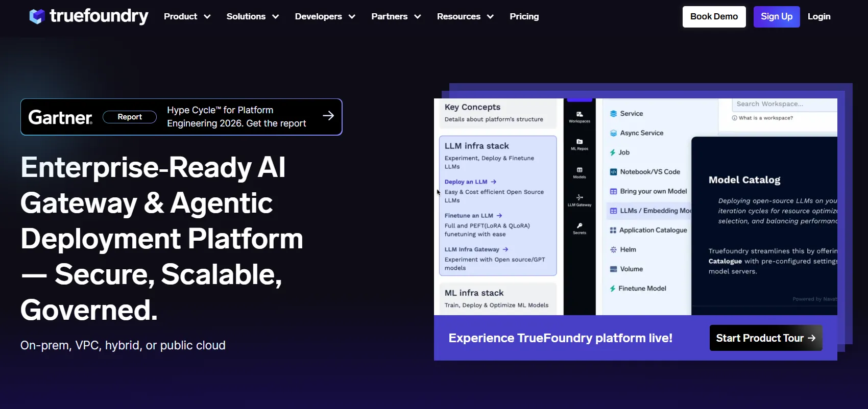Click the Secrets key icon
Viewport: 868px width, 409px height.
pos(580,225)
